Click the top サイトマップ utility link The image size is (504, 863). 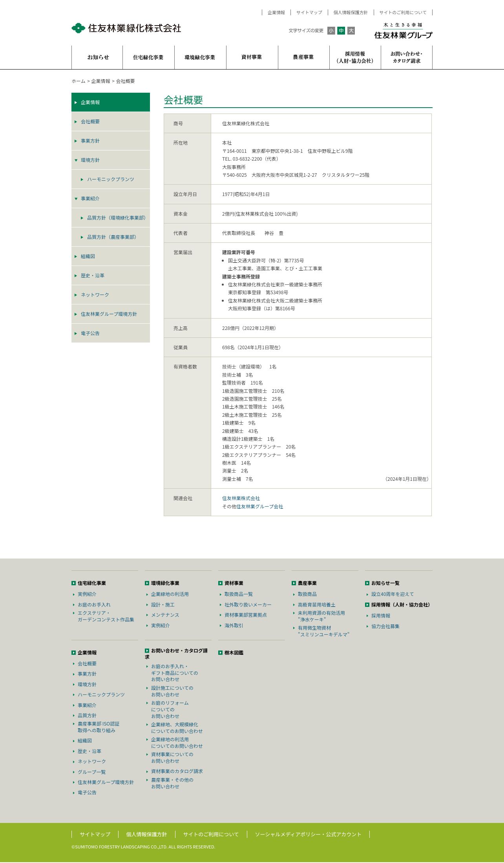[309, 13]
